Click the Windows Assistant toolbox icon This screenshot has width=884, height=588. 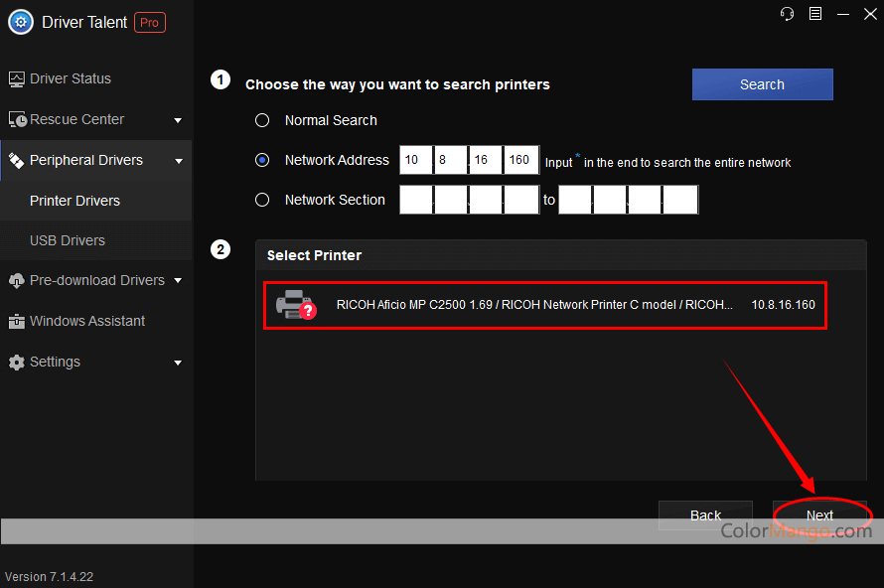[x=17, y=322]
